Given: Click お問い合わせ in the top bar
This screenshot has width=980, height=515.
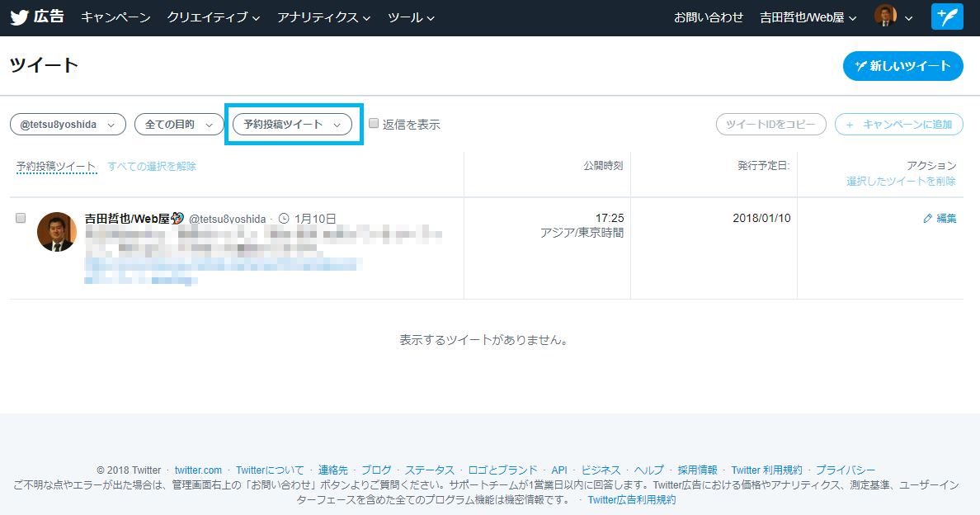Looking at the screenshot, I should click(709, 17).
